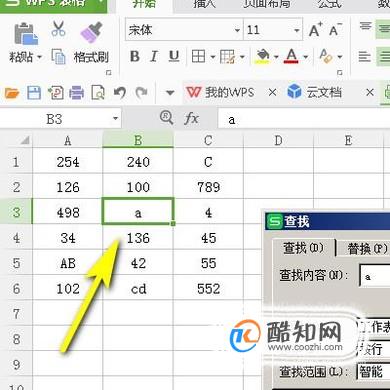Undo the last action
Viewport: 390px width, 390px height.
click(x=120, y=93)
